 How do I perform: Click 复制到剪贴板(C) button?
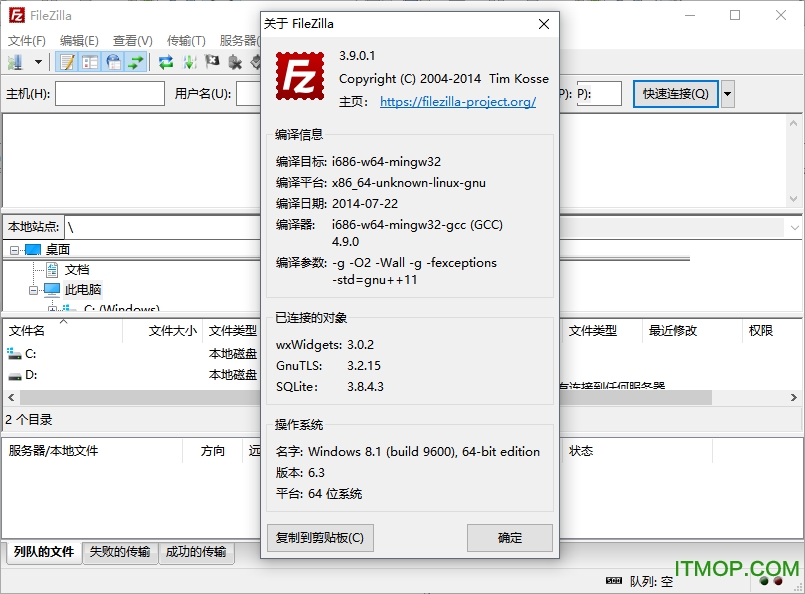click(x=320, y=538)
